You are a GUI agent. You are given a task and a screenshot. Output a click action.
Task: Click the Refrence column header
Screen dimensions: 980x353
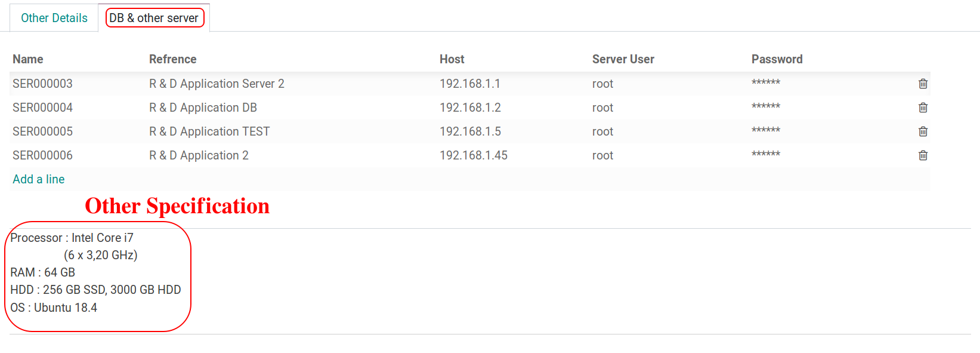(172, 59)
